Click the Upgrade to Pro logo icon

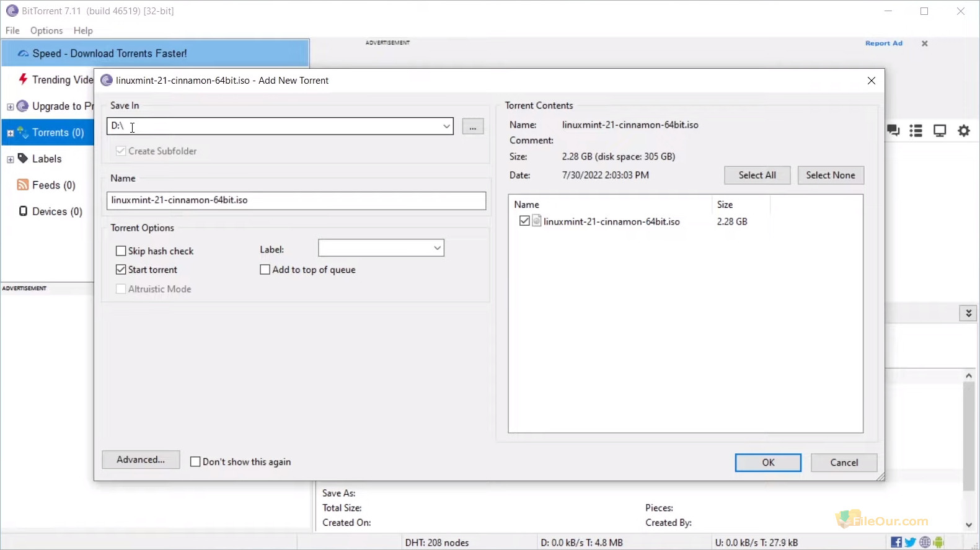coord(23,106)
